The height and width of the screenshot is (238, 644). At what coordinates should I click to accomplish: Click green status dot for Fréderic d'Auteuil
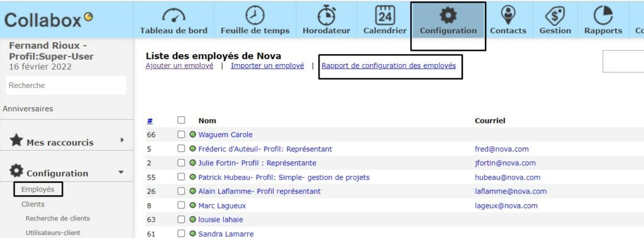(x=192, y=149)
